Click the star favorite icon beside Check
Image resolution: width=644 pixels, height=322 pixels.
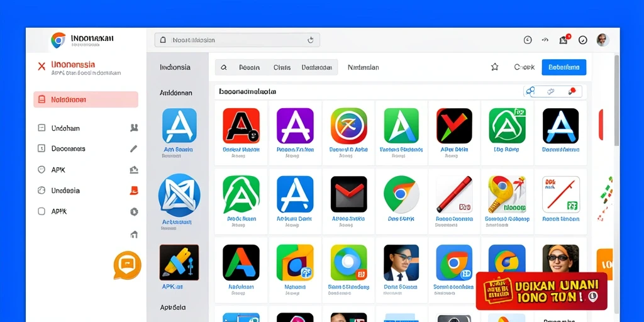coord(495,67)
